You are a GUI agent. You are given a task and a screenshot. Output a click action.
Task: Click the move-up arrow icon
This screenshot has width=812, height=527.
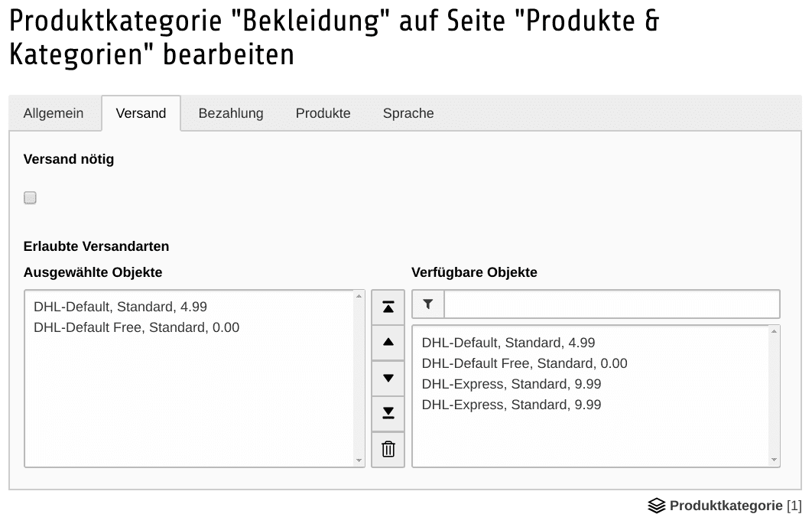[x=388, y=342]
